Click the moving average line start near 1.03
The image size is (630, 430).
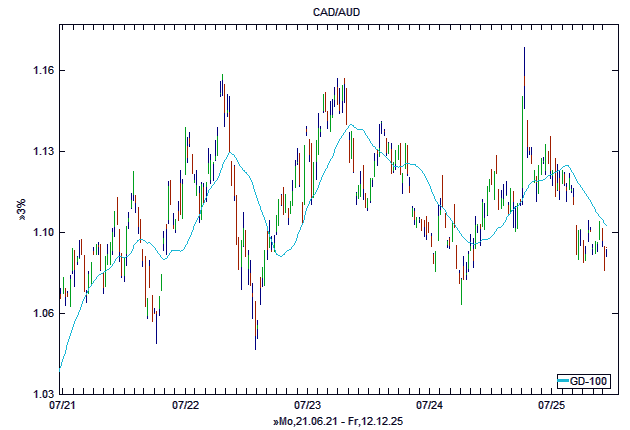coord(60,367)
